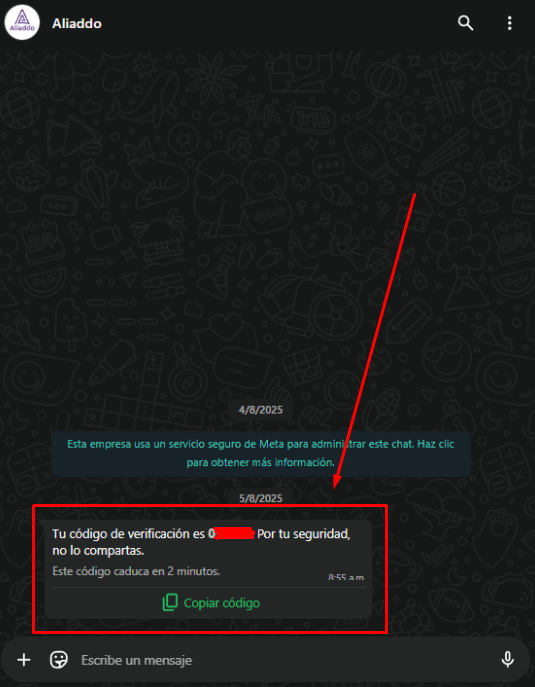Screen dimensions: 535x687
Task: Click the 5/8/2025 date chip
Action: 261,498
